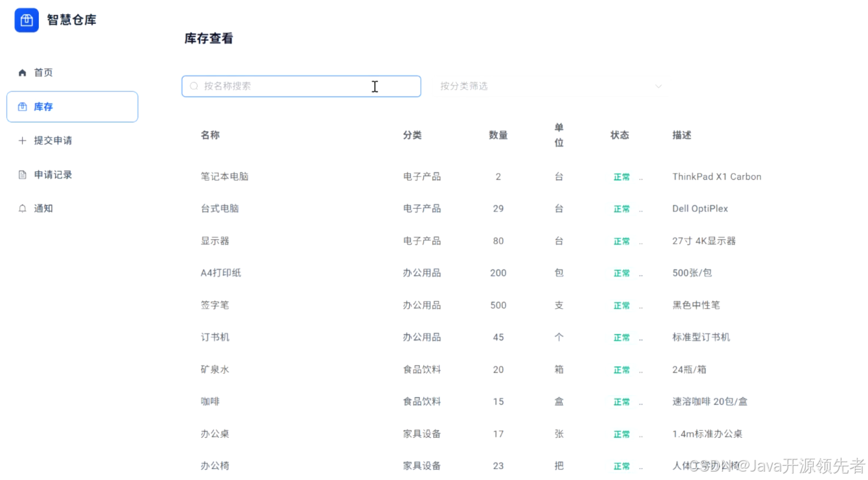Select the 台式电脑 row name
This screenshot has height=480, width=868.
[x=220, y=209]
